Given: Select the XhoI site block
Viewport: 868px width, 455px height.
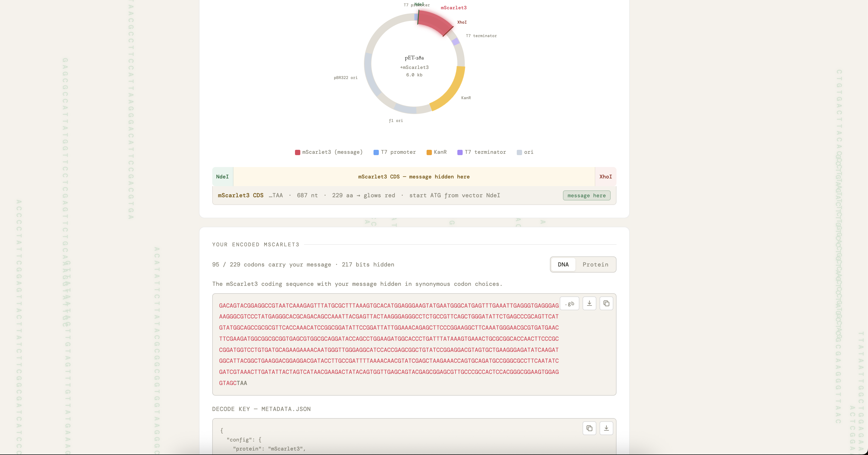Looking at the screenshot, I should tap(606, 177).
